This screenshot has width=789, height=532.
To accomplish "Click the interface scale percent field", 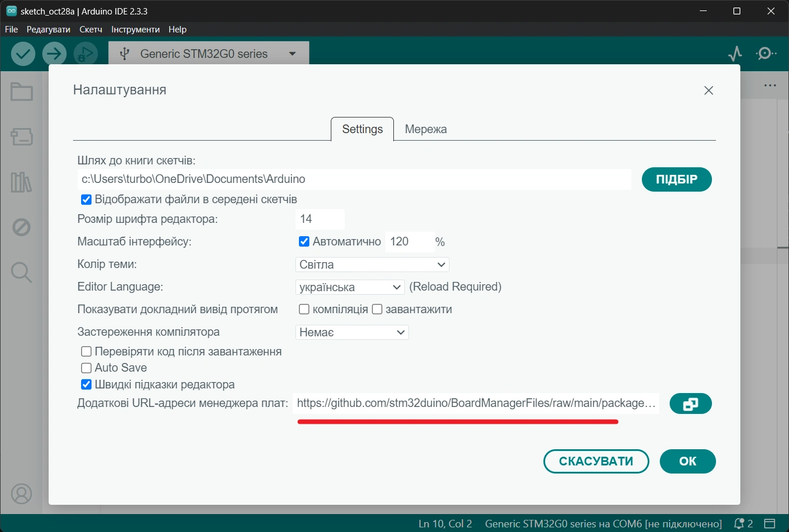I will pos(410,241).
